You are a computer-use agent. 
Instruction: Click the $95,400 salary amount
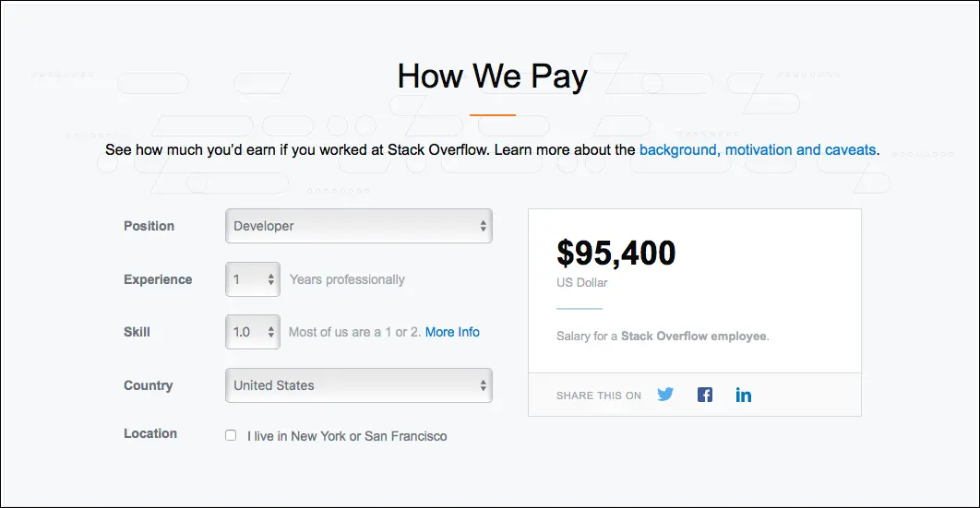(615, 253)
